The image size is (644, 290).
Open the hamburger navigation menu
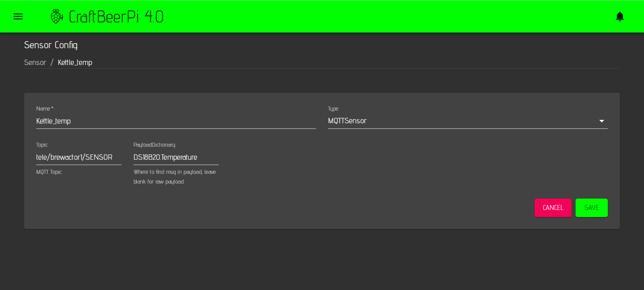point(18,16)
